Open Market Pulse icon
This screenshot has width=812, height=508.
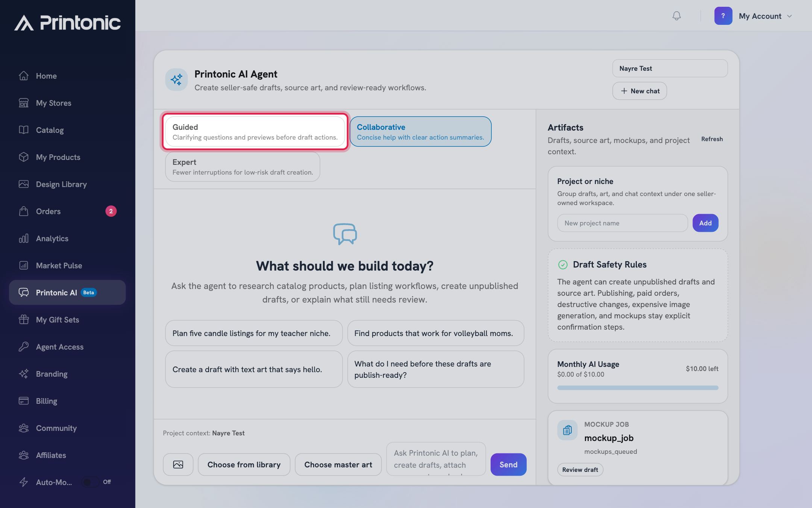24,265
